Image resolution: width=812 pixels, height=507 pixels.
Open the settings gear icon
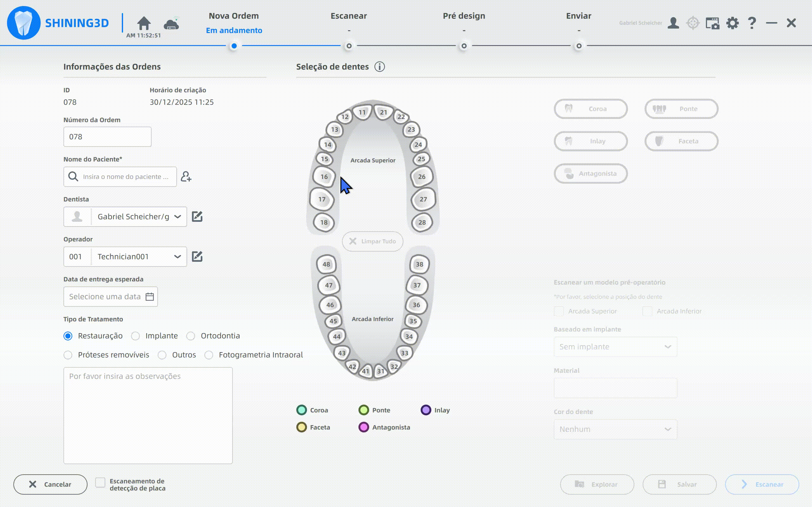[x=732, y=23]
